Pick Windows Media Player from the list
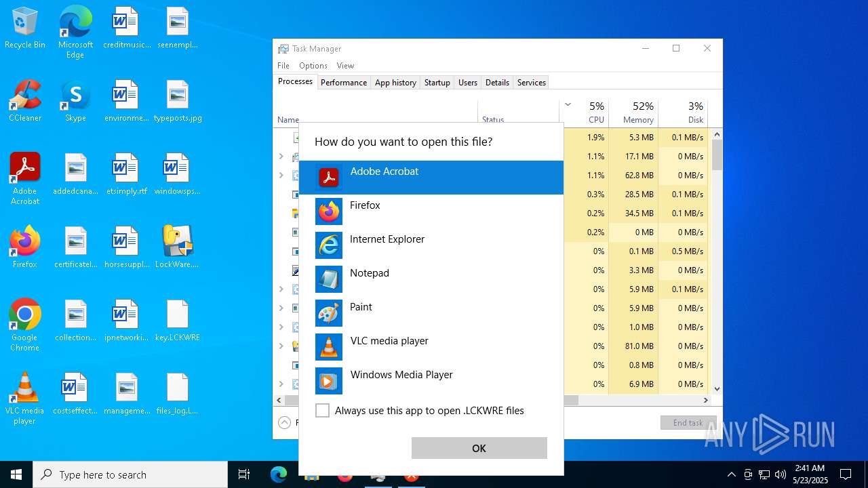Image resolution: width=868 pixels, height=488 pixels. point(431,381)
